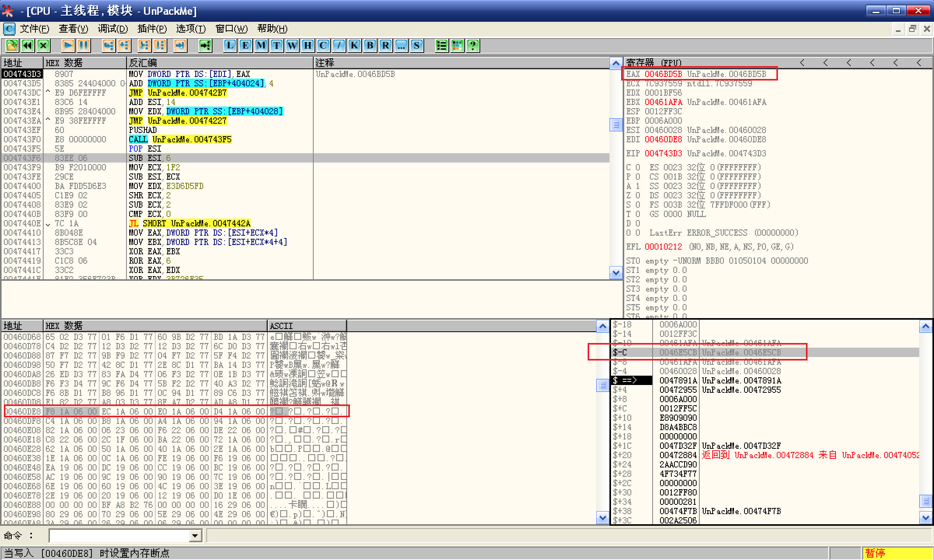Click the Restart program rewind icon
Screen dimensions: 934x560
pos(28,45)
